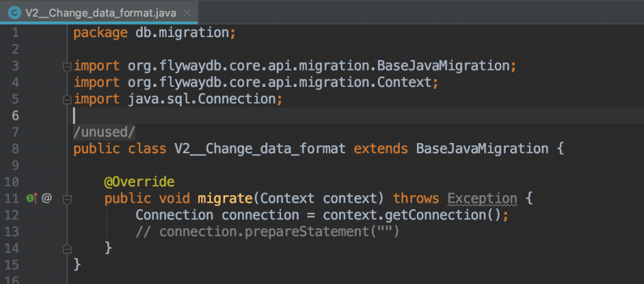Place the cursor on the /unused/ folded comment
The image size is (644, 284).
[x=104, y=132]
